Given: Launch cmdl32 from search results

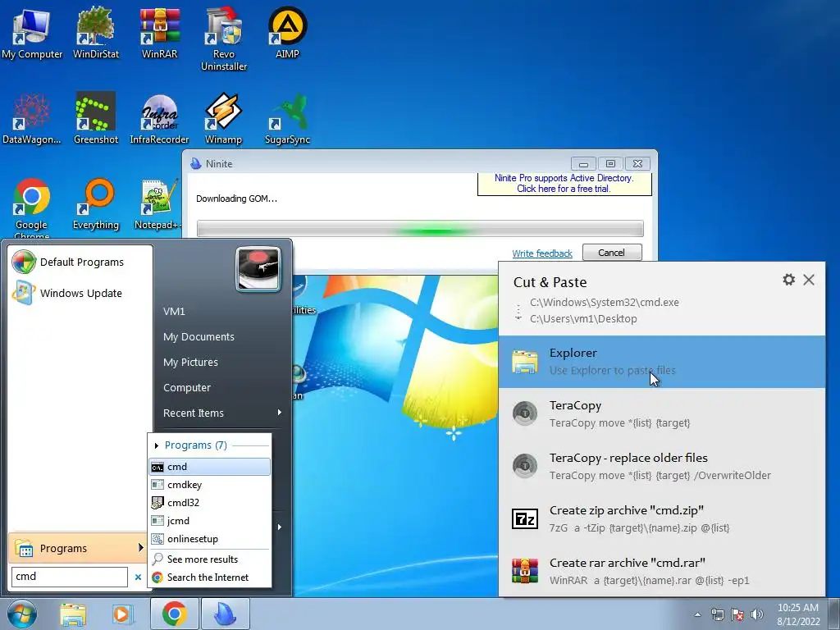Looking at the screenshot, I should 209,503.
